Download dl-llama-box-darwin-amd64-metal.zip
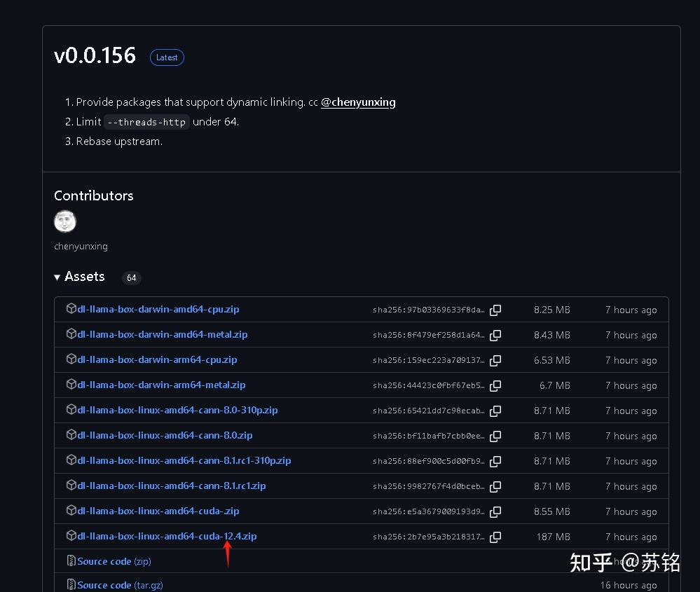 [x=163, y=334]
